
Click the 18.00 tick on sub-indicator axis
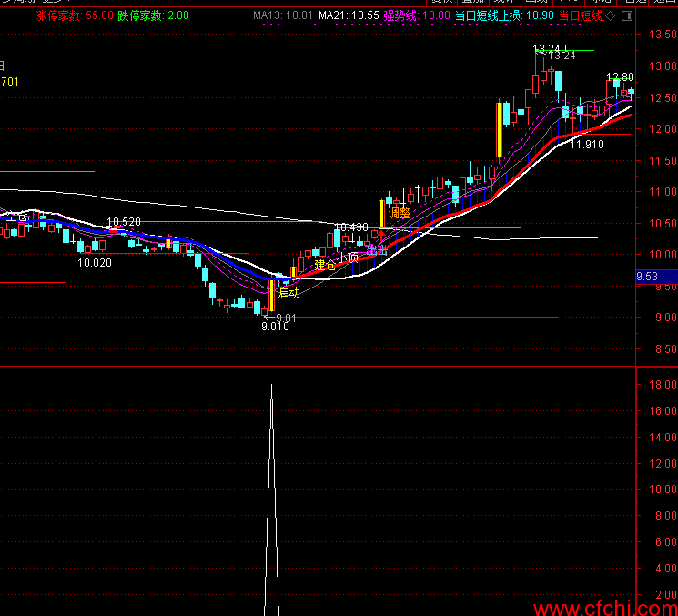coord(663,384)
